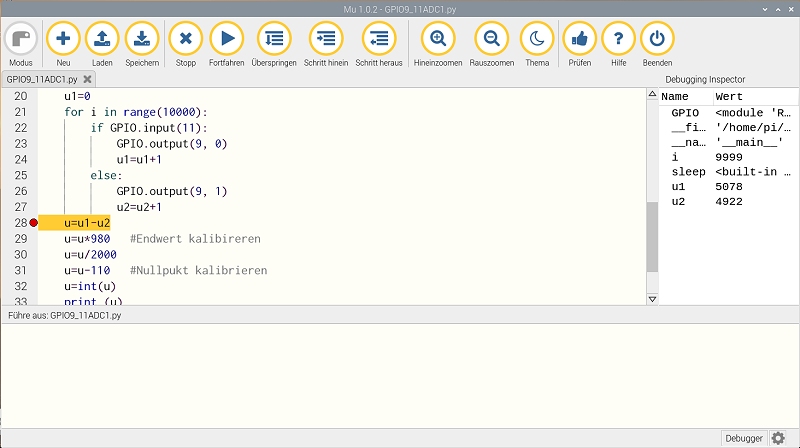Select the GPIO9_11ADC1.py editor tab
Viewport: 800px width, 448px height.
[42, 79]
